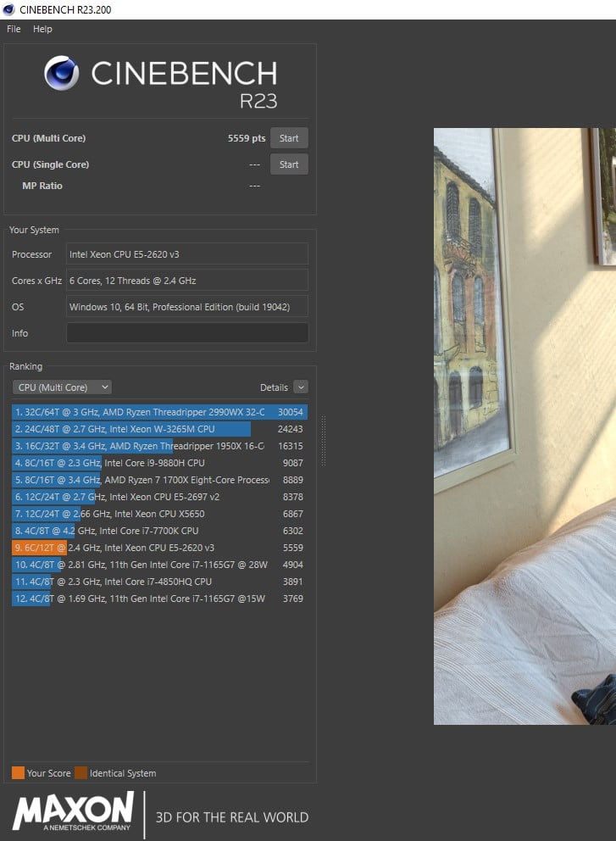This screenshot has height=841, width=616.
Task: Click the orange Your Score legend swatch
Action: tap(19, 773)
